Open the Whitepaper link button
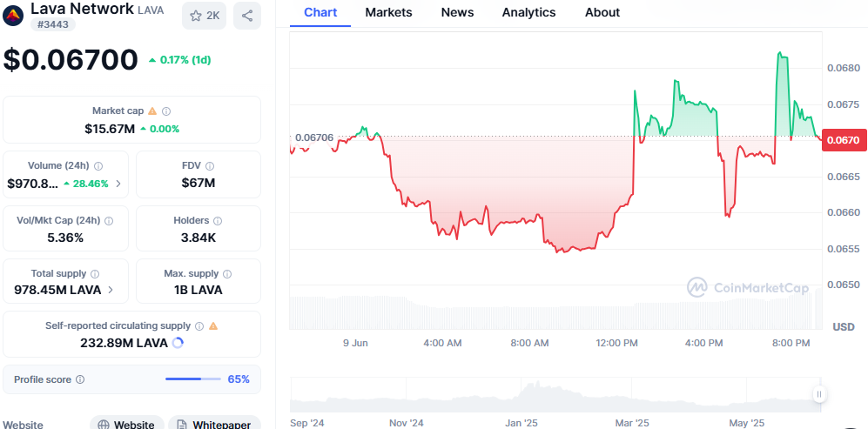Screen dimensions: 868x429 point(214,425)
